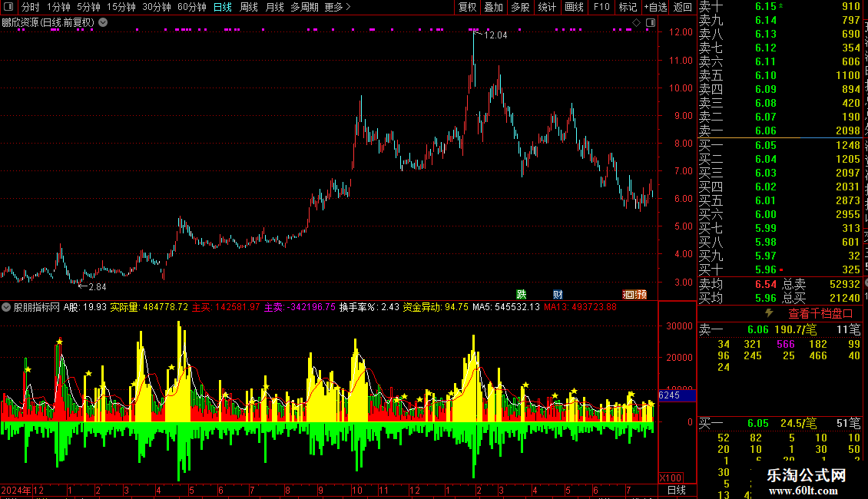Click the 6245 value marker on axis
Image resolution: width=868 pixels, height=499 pixels.
[x=677, y=395]
